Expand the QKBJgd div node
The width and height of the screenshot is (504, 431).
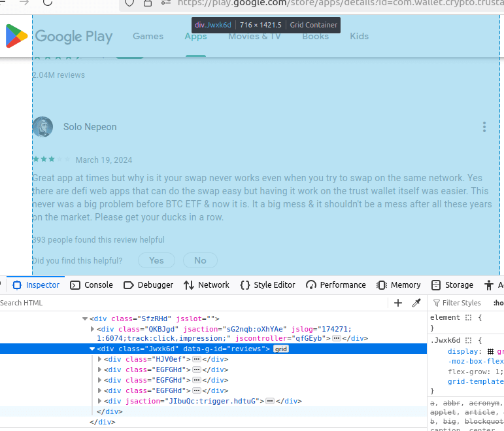pyautogui.click(x=92, y=329)
